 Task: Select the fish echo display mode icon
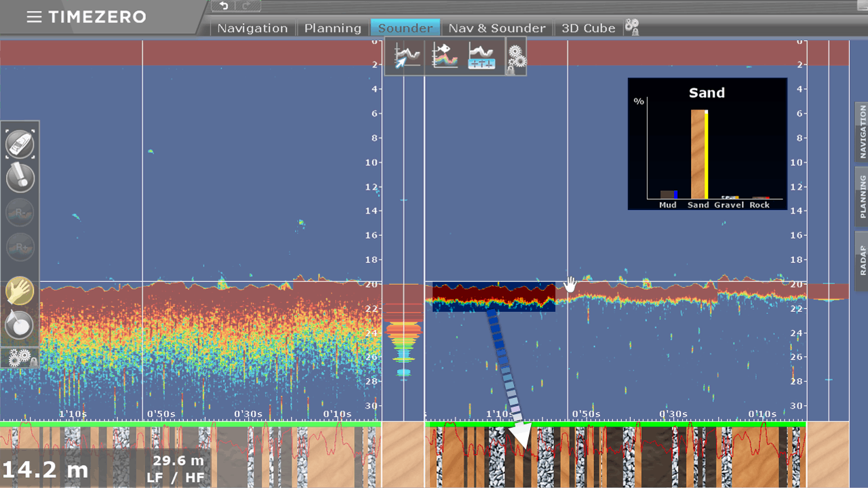click(444, 56)
